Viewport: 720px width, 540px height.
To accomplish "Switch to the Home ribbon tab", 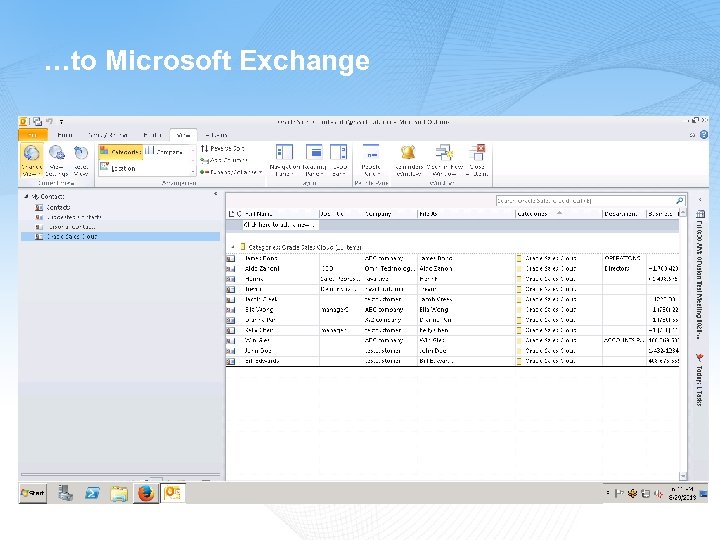I will (x=64, y=134).
